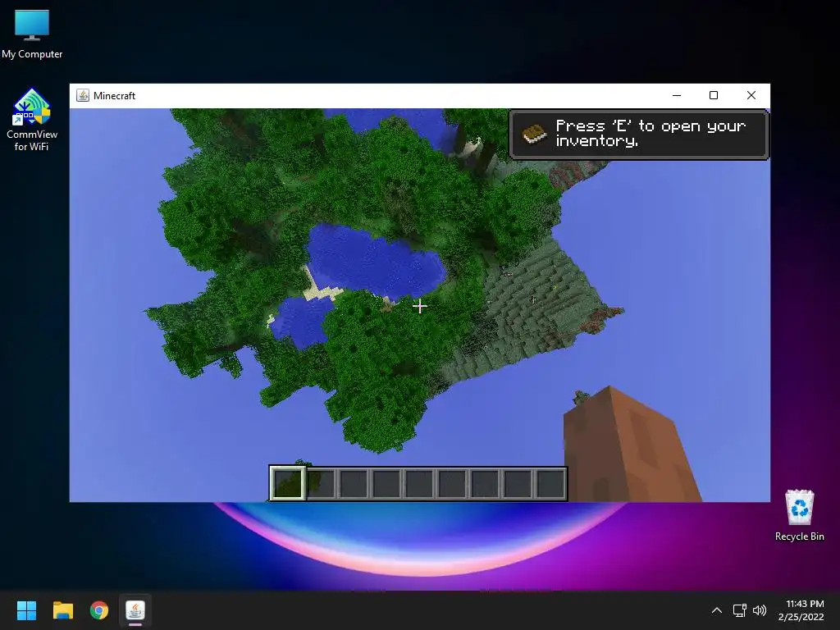Viewport: 840px width, 630px height.
Task: Click the white crosshair in game view
Action: click(x=420, y=307)
